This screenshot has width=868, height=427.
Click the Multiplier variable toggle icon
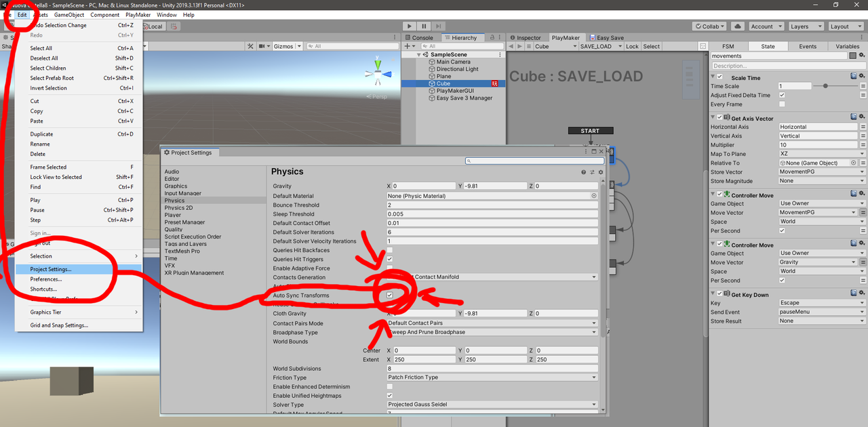point(863,145)
